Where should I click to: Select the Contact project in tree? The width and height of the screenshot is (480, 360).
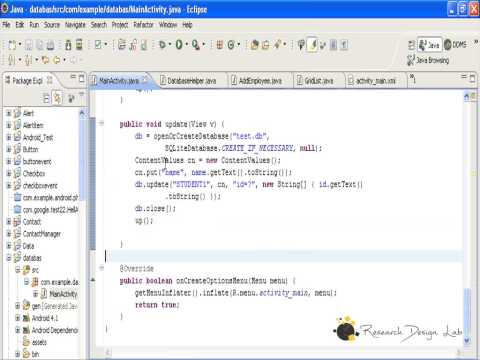[32, 222]
